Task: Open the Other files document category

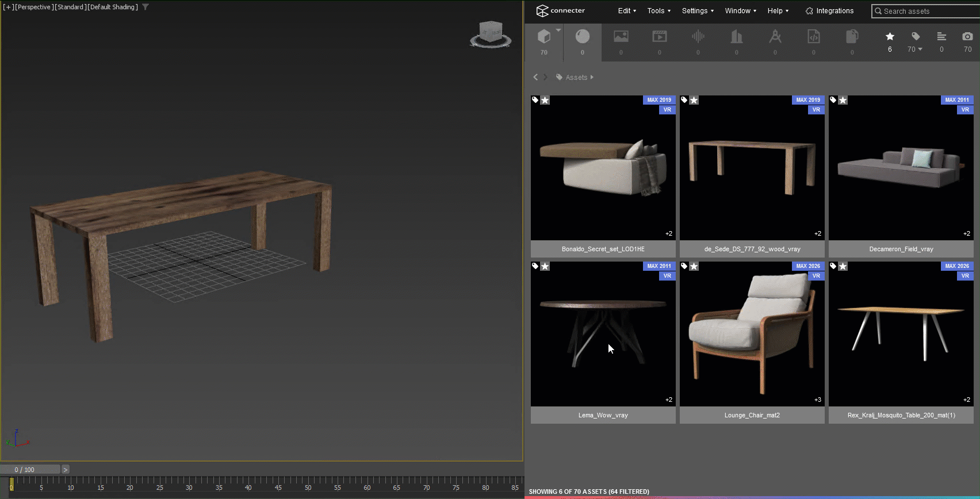Action: (852, 37)
